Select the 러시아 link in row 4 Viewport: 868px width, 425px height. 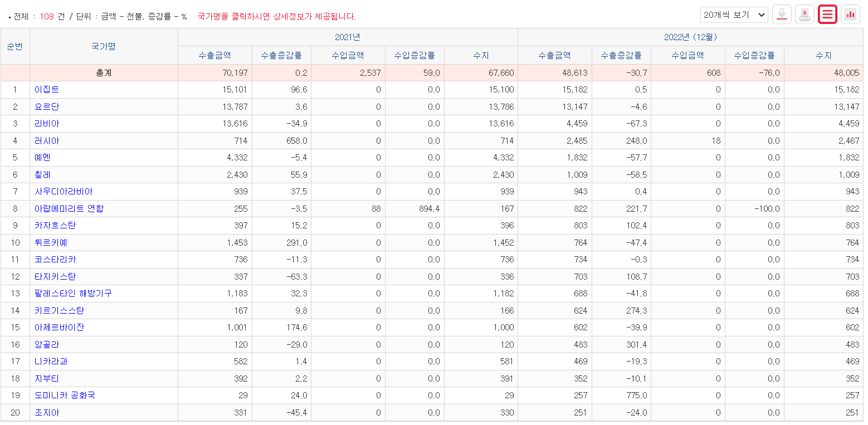coord(47,141)
